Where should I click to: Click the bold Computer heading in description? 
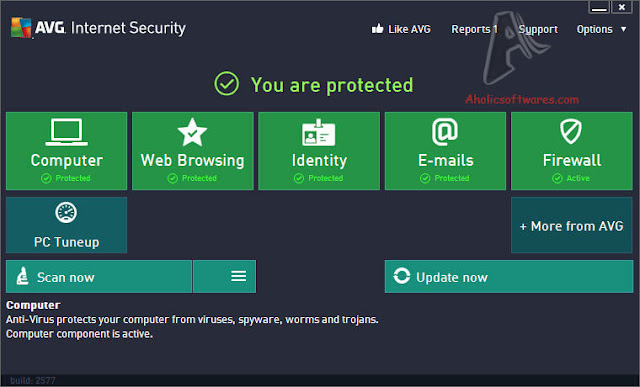coord(33,305)
